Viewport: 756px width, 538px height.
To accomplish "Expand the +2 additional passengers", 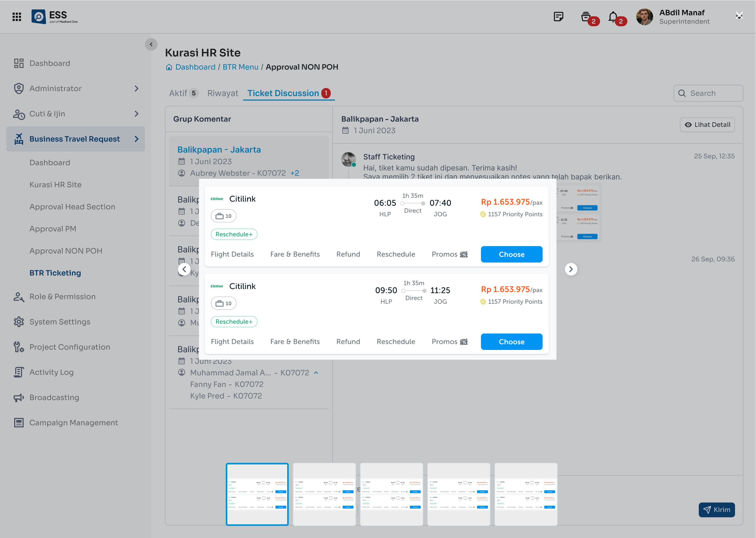I will (295, 173).
